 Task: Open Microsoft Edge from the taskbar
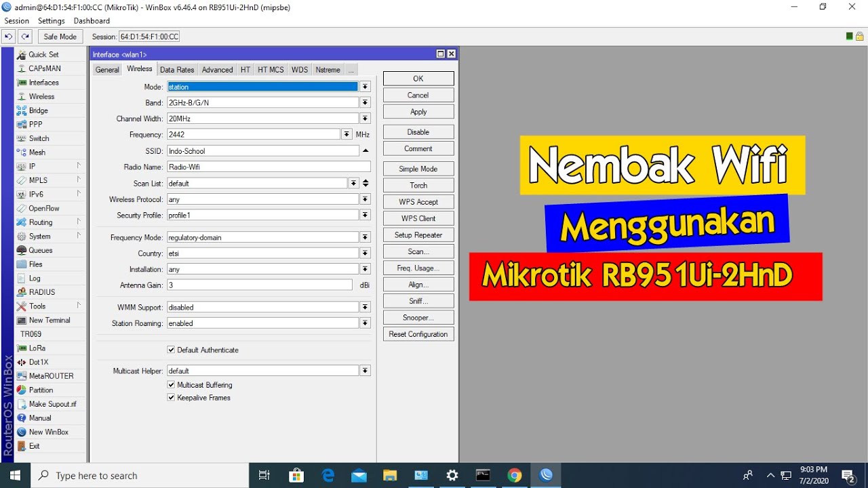click(x=328, y=475)
